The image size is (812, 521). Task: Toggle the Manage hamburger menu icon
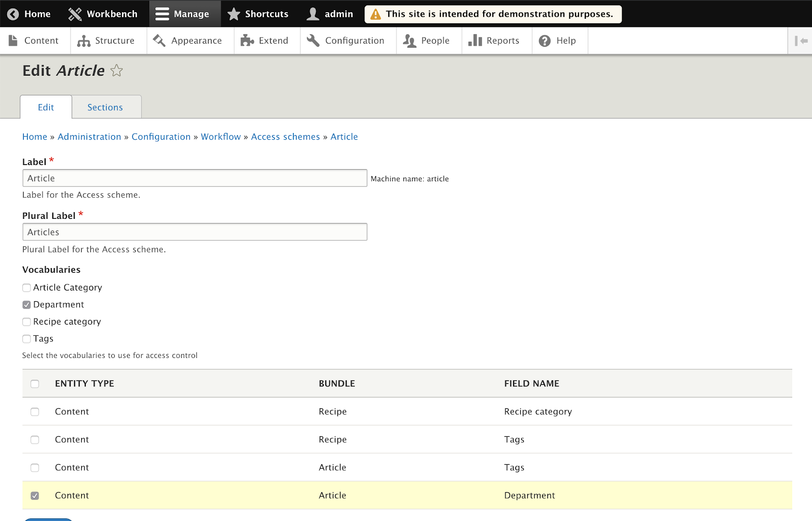162,14
